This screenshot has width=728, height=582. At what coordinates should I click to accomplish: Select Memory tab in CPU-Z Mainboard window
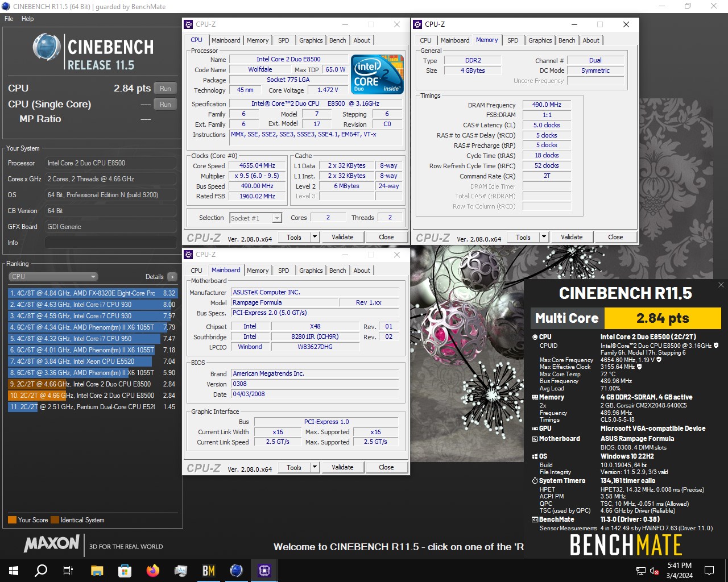coord(258,271)
